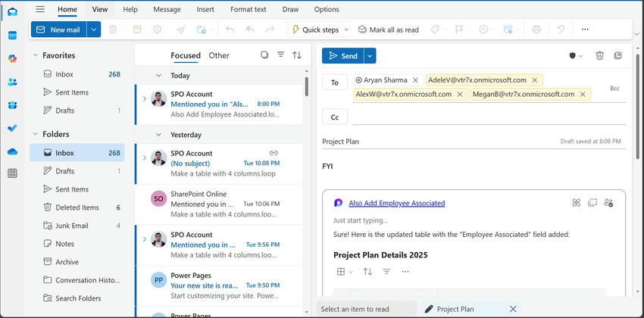The width and height of the screenshot is (644, 318).
Task: Switch to the Other inbox tab
Action: click(219, 55)
